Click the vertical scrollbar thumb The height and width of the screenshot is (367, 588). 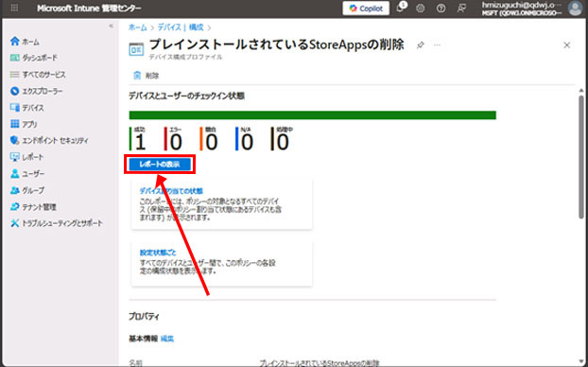click(x=581, y=157)
